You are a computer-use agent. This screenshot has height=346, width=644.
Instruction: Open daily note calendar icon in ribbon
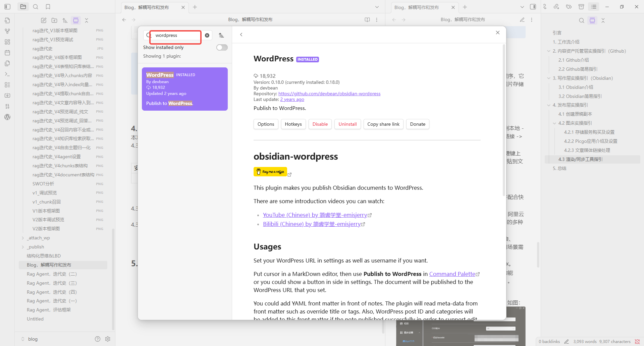point(7,53)
